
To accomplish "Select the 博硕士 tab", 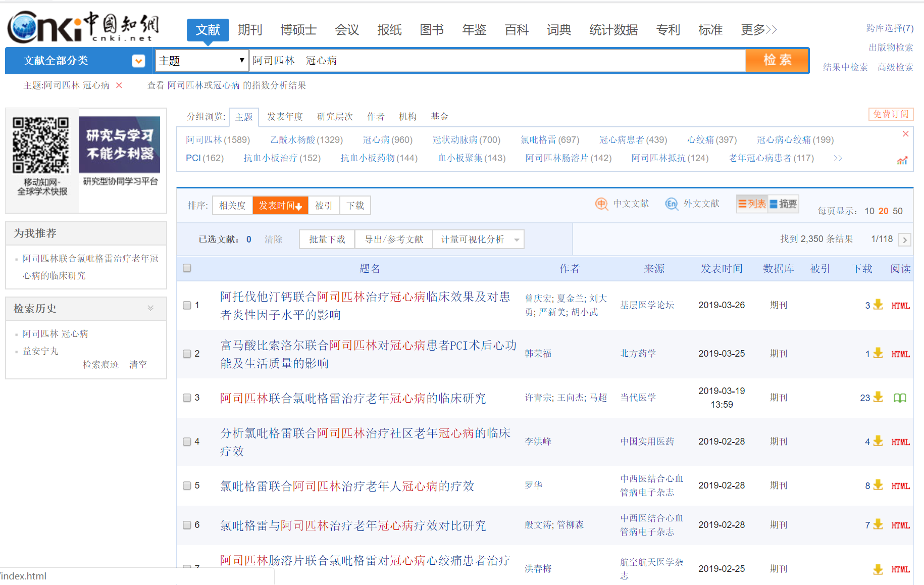I will tap(298, 30).
